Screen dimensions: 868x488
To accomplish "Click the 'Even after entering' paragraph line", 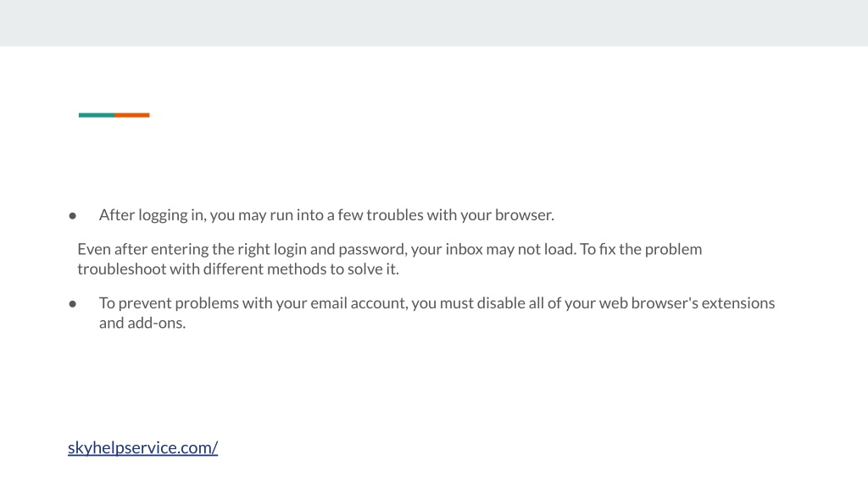I will [x=390, y=250].
